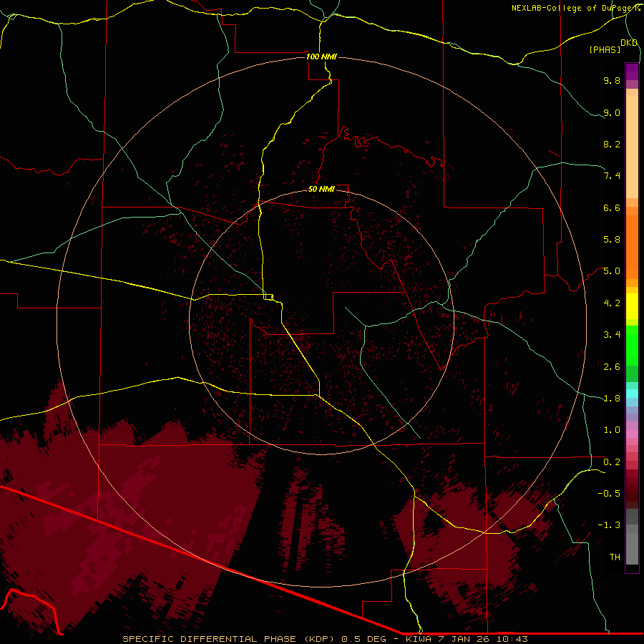Screen dimensions: 644x644
Task: Click the 6.6 value on the color scale
Action: pos(612,208)
